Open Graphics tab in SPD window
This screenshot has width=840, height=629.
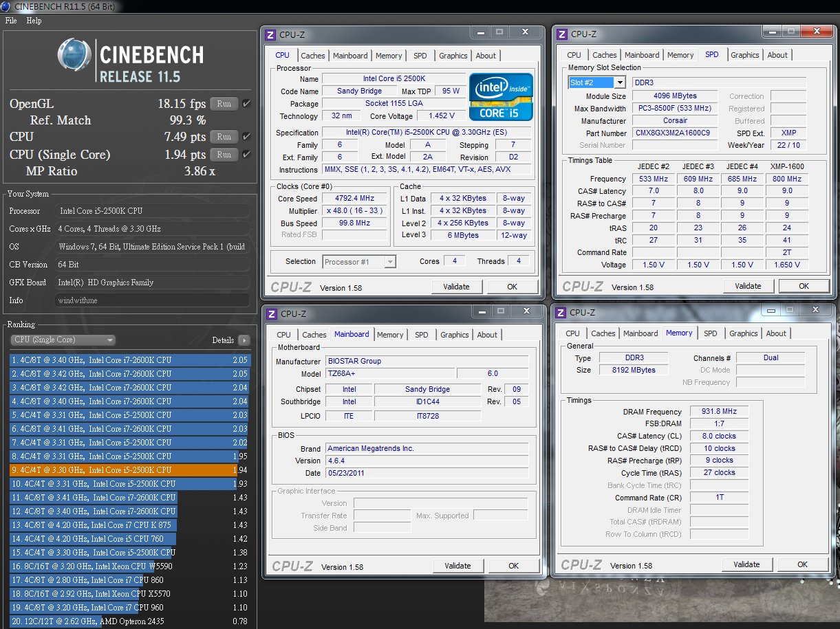click(x=745, y=55)
